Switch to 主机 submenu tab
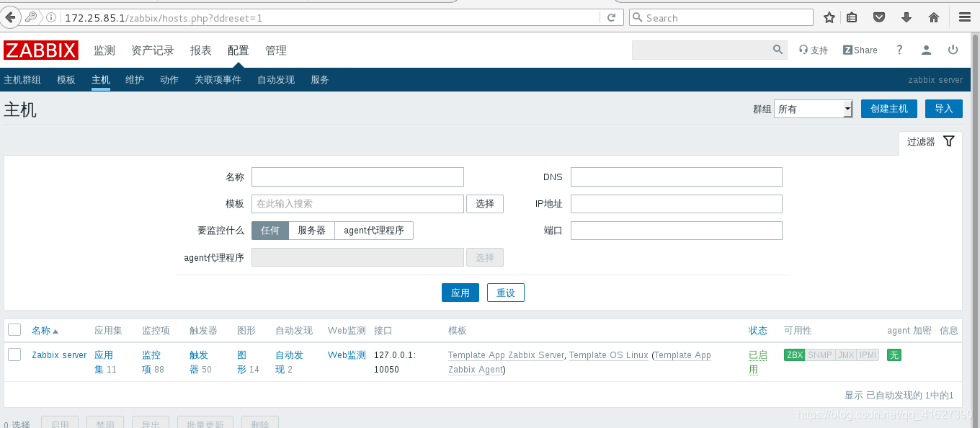The height and width of the screenshot is (428, 980). (101, 80)
